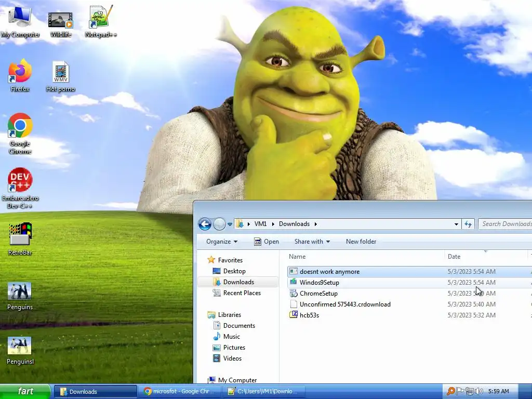Image resolution: width=532 pixels, height=399 pixels.
Task: Switch to the Downloads taskbar window
Action: click(x=96, y=392)
